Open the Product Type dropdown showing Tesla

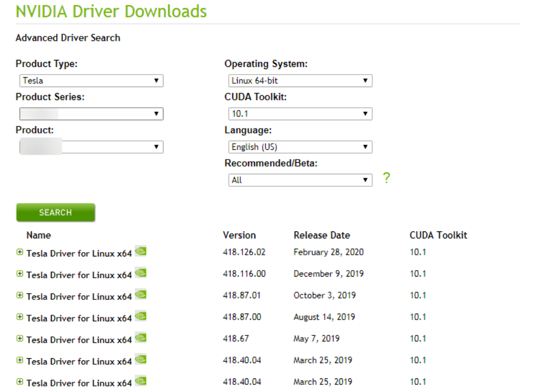(92, 81)
